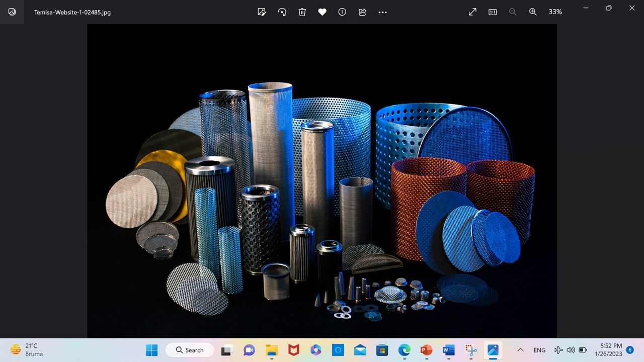Open the 21°C Bruma weather widget
The width and height of the screenshot is (644, 362).
click(x=27, y=350)
